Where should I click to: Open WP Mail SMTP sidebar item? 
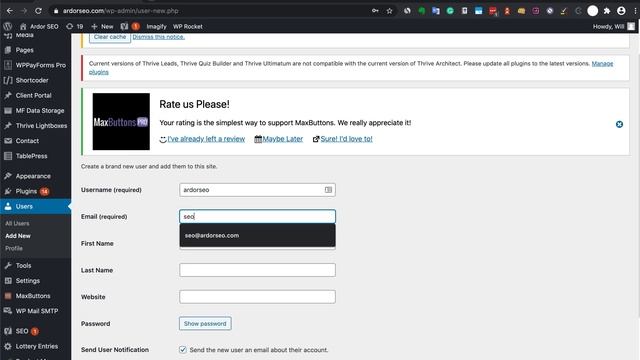[x=36, y=311]
